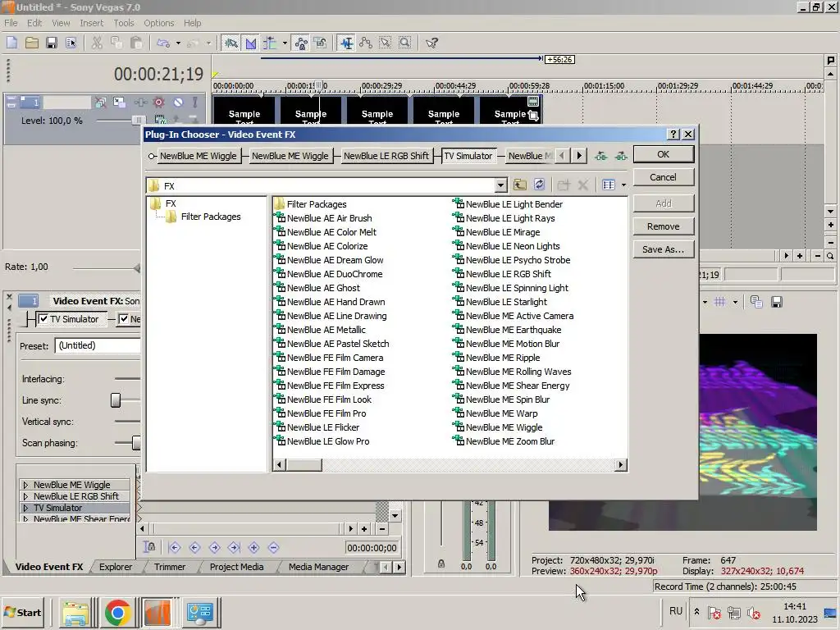
Task: Toggle Automatic Crossfades in the toolbar
Action: (x=251, y=43)
